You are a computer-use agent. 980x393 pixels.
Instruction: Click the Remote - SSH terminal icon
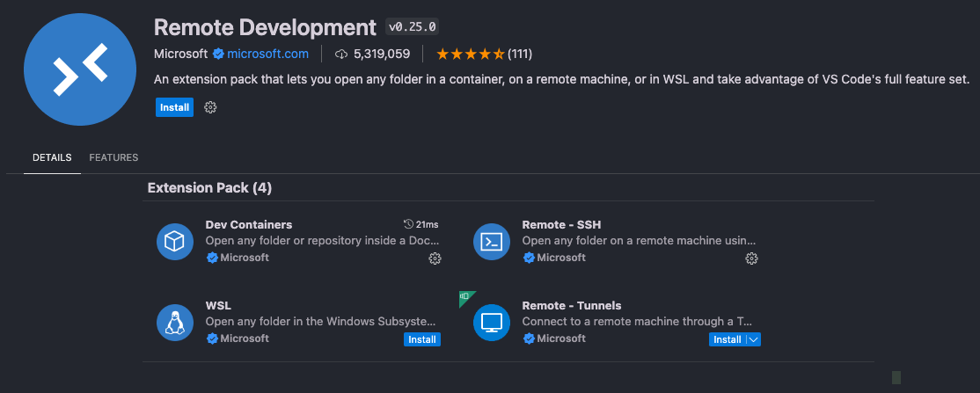click(492, 242)
